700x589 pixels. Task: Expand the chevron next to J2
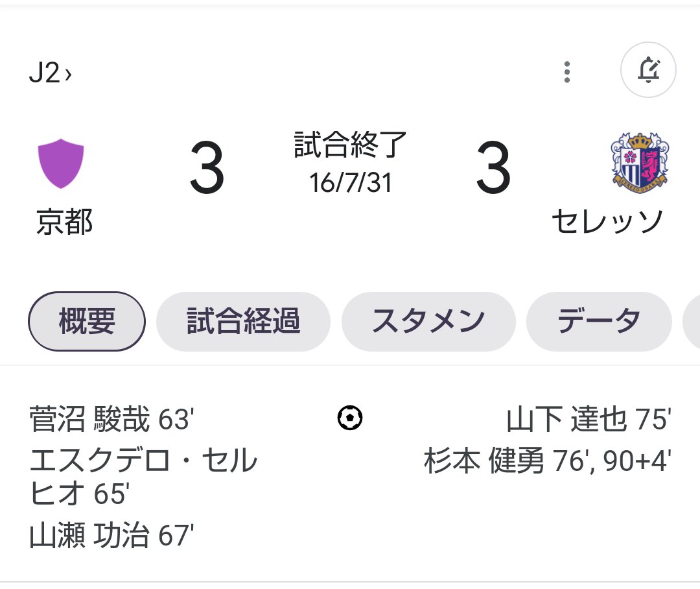click(x=68, y=74)
